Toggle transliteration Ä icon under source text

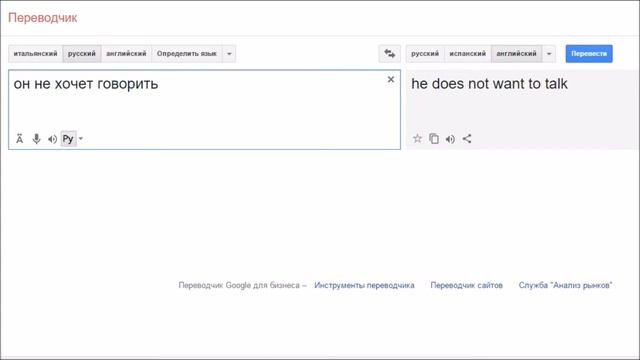tap(19, 139)
